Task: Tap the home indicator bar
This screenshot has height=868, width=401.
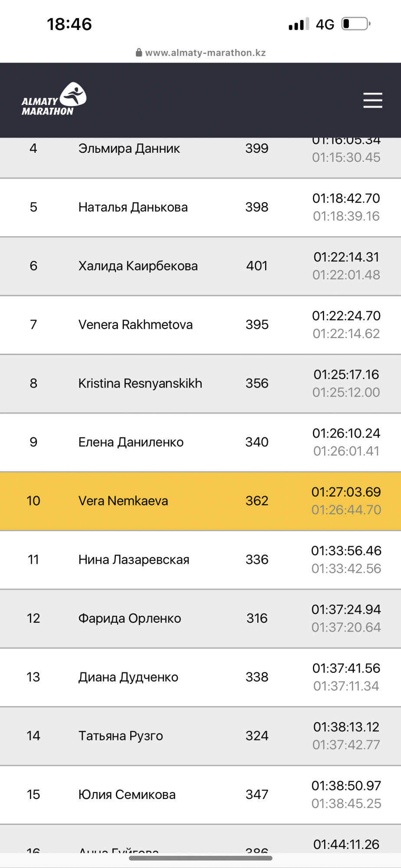Action: [200, 858]
